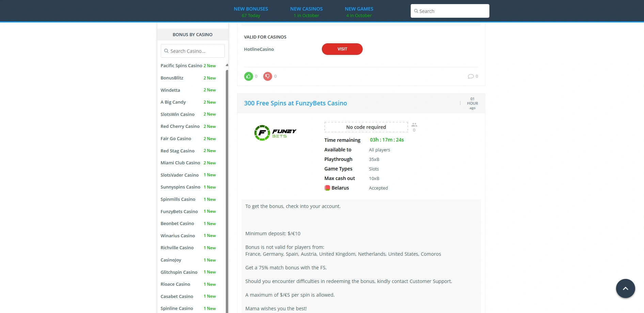Select Glitchspin Casino in the list
Image resolution: width=644 pixels, height=313 pixels.
pos(179,272)
